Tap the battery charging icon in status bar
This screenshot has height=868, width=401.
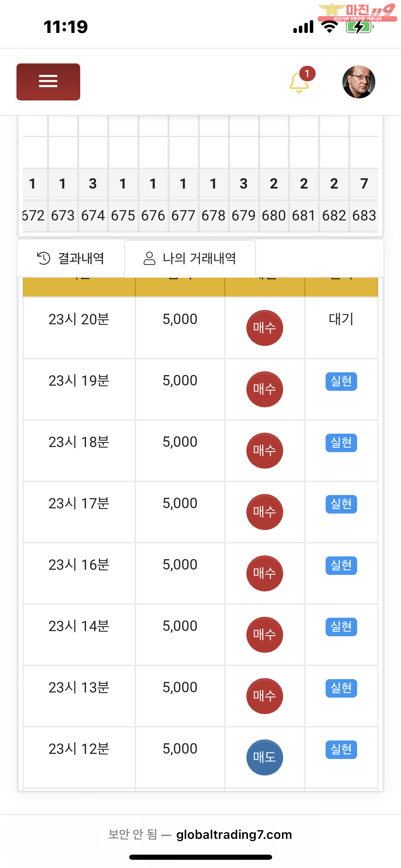click(x=359, y=27)
